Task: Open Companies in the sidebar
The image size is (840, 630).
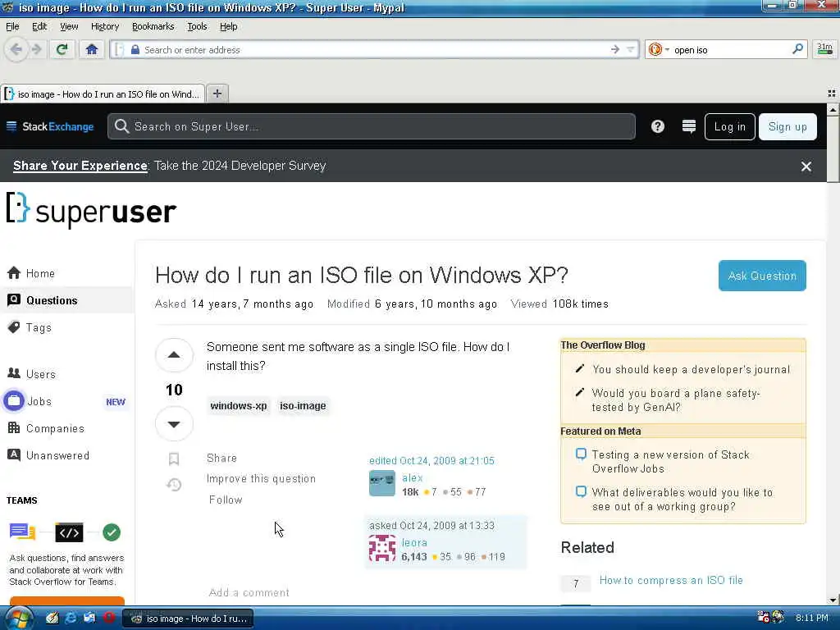Action: pyautogui.click(x=55, y=428)
